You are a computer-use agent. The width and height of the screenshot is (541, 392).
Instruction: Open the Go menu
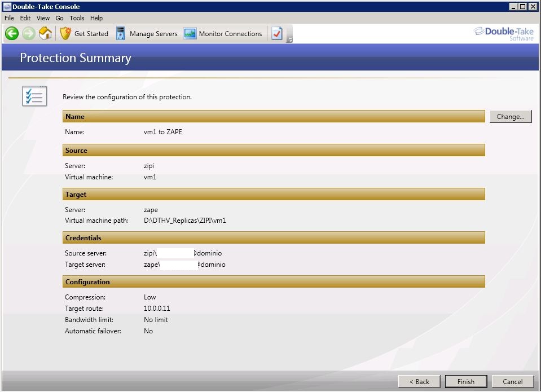[60, 18]
